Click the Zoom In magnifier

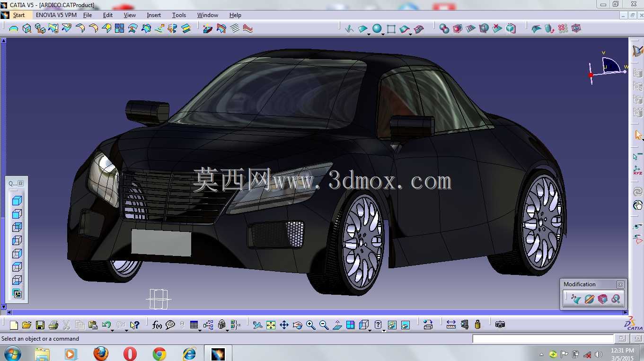tap(311, 325)
